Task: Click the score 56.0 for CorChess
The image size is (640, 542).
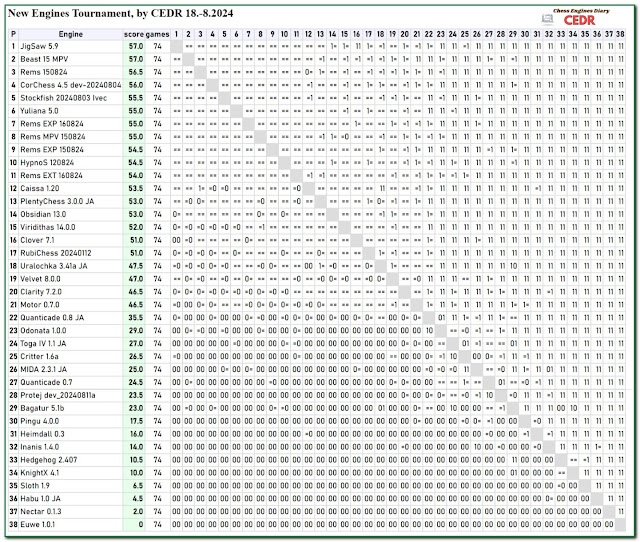Action: [x=136, y=85]
